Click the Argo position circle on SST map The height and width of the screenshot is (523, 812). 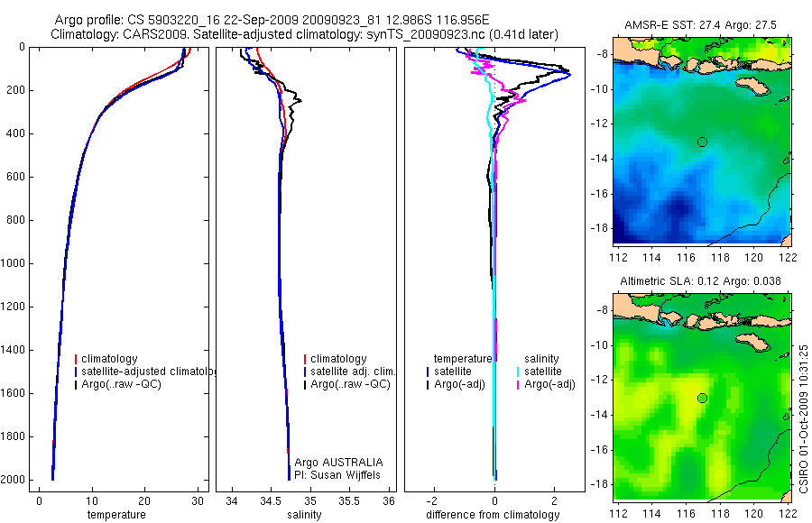(x=702, y=142)
